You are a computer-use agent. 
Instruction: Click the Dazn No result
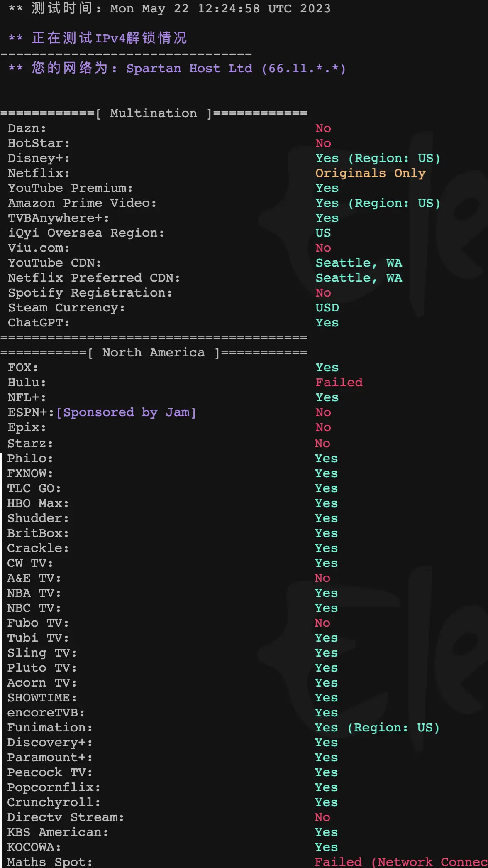click(x=323, y=128)
